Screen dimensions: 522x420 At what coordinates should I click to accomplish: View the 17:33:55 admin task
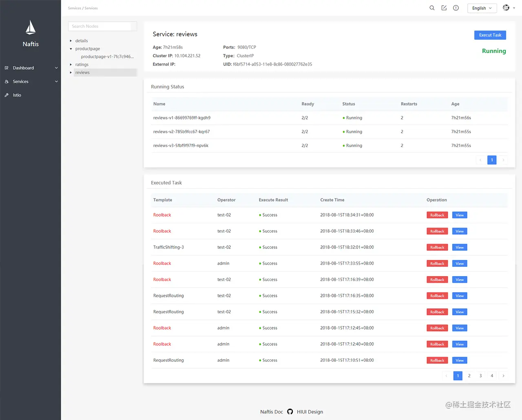[x=460, y=264]
